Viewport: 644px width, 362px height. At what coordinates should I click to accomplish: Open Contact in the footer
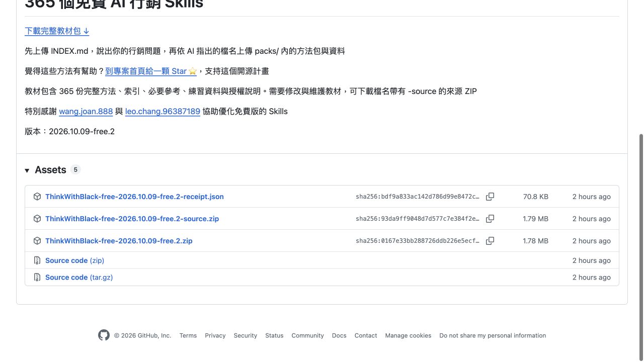[x=366, y=335]
